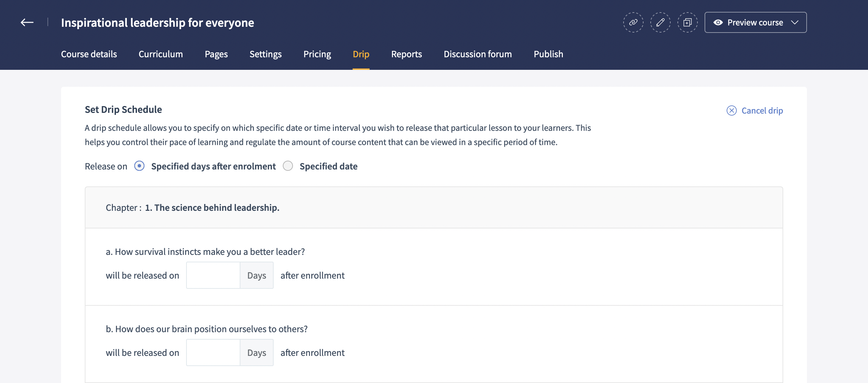Open the Discussion forum tab
868x383 pixels.
tap(477, 54)
